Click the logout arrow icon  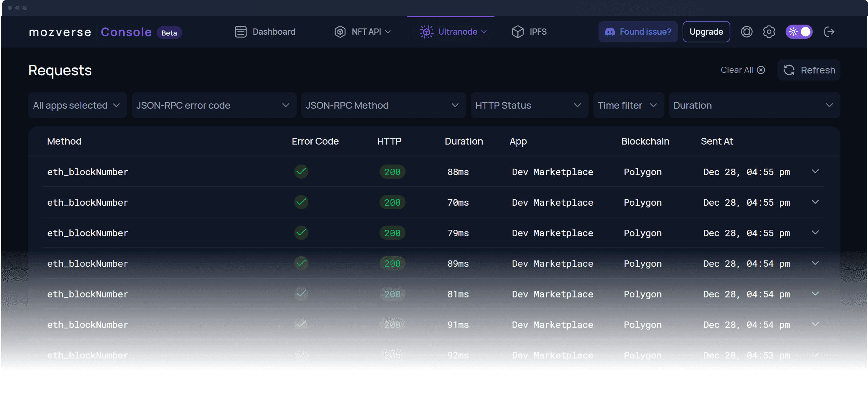click(829, 32)
